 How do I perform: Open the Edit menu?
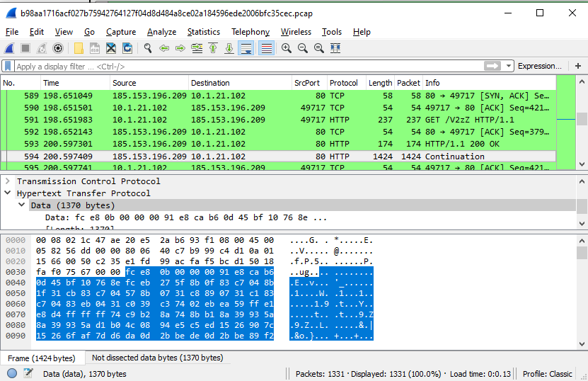pyautogui.click(x=37, y=32)
